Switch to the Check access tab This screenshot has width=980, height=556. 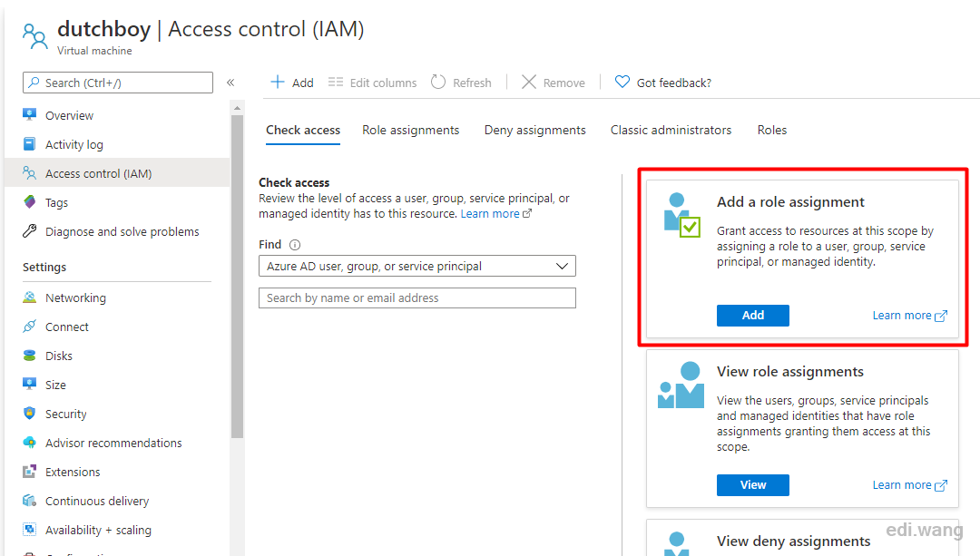tap(303, 130)
